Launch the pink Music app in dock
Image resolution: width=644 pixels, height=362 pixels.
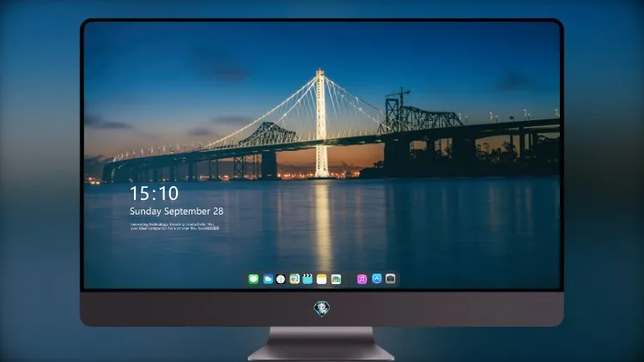pos(361,279)
